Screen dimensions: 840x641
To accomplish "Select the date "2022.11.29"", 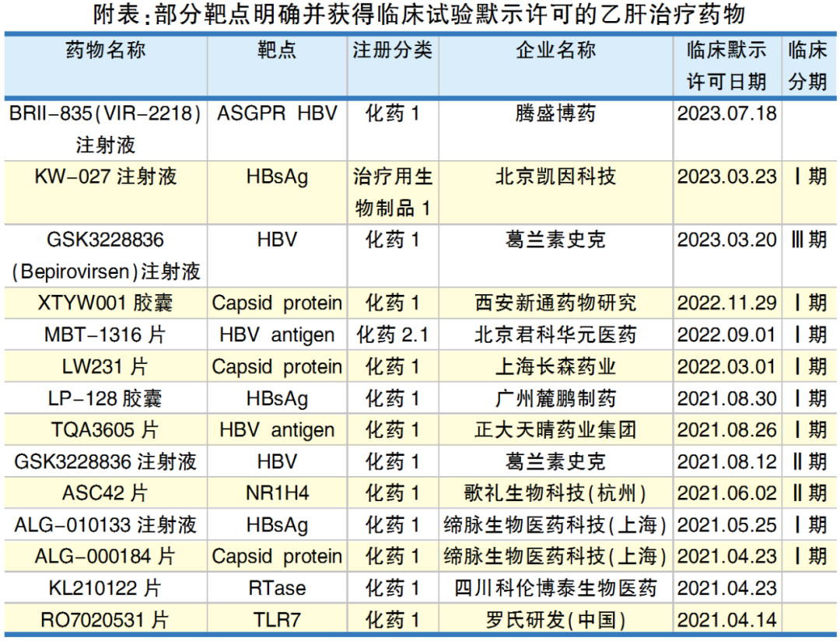I will point(726,303).
